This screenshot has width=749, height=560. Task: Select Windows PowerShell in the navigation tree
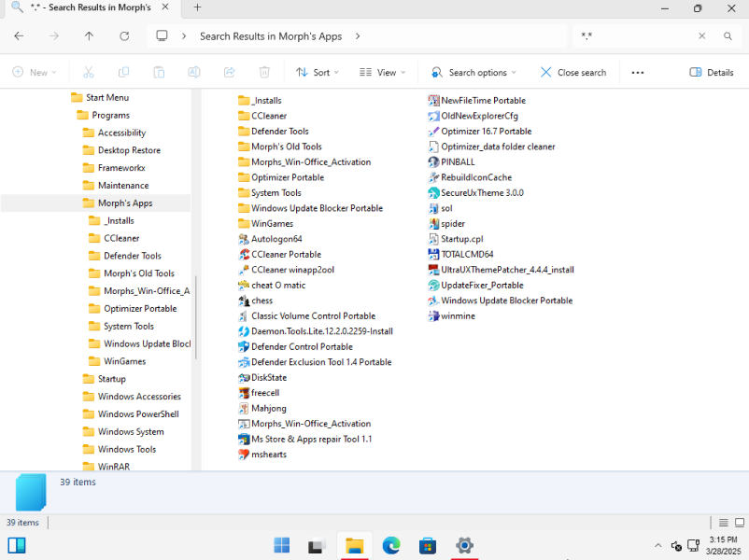coord(138,414)
